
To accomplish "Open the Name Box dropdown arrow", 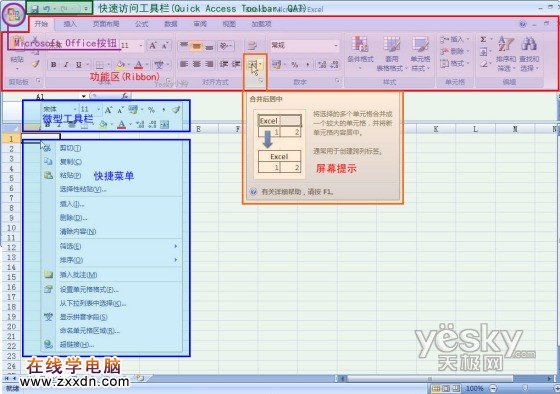I will point(84,96).
